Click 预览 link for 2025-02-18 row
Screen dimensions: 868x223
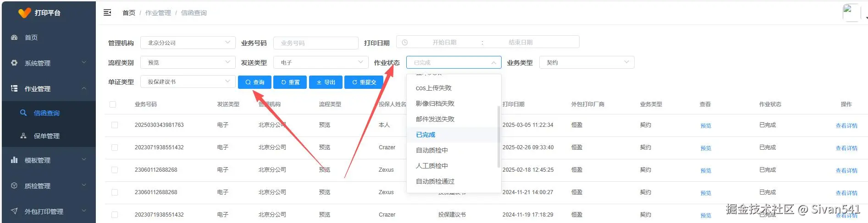coord(706,170)
